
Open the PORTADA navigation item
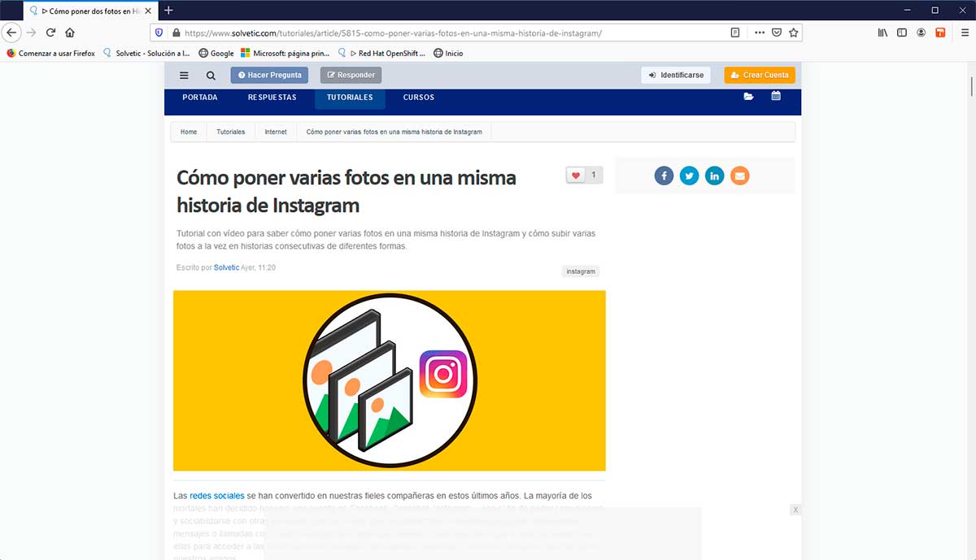pos(200,98)
